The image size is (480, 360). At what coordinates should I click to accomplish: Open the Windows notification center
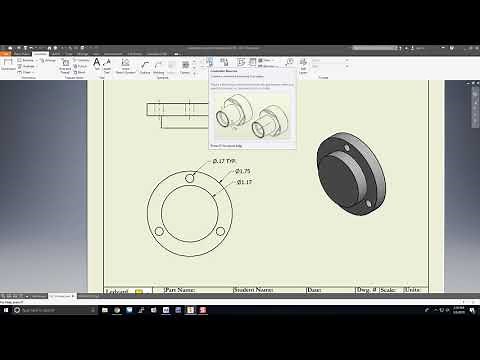tap(473, 310)
